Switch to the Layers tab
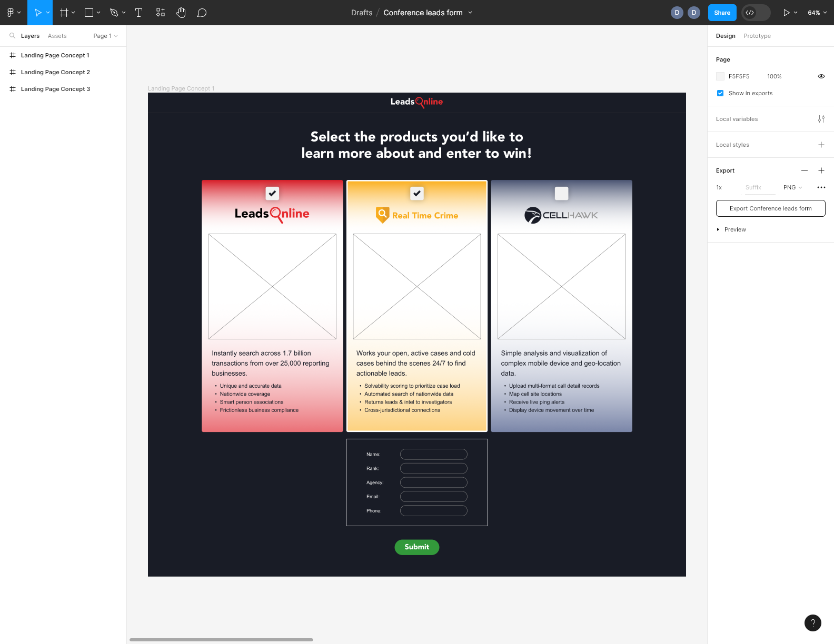The image size is (834, 644). tap(30, 36)
